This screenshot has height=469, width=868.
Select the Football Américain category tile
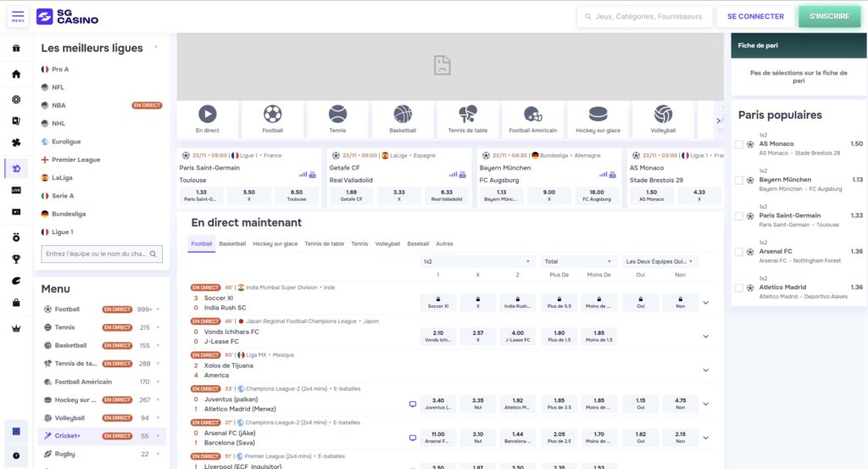[x=532, y=119]
